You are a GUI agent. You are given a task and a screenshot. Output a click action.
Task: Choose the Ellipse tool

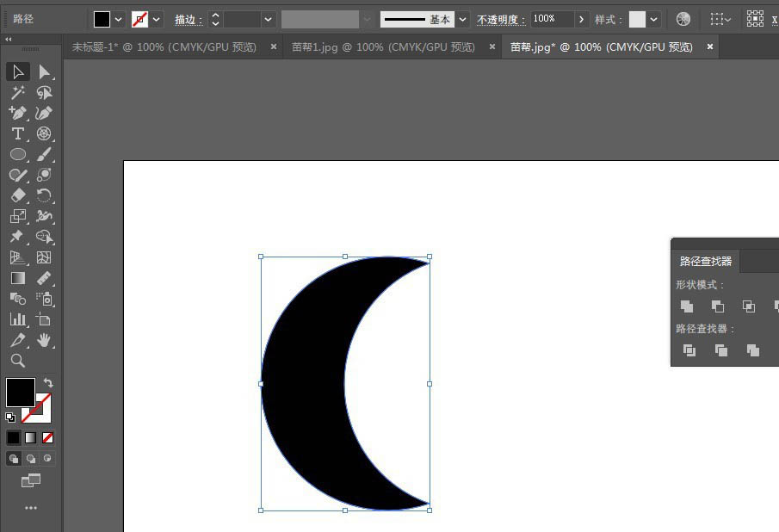pos(18,154)
